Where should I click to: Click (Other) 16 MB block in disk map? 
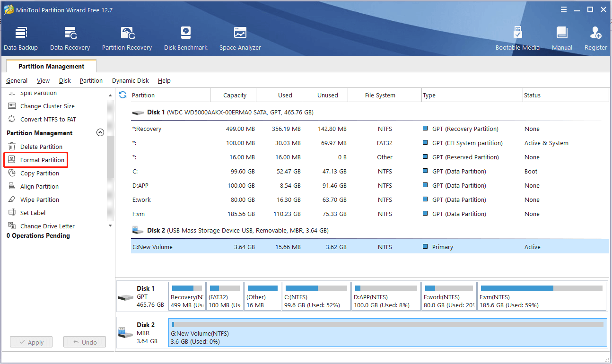click(x=262, y=296)
